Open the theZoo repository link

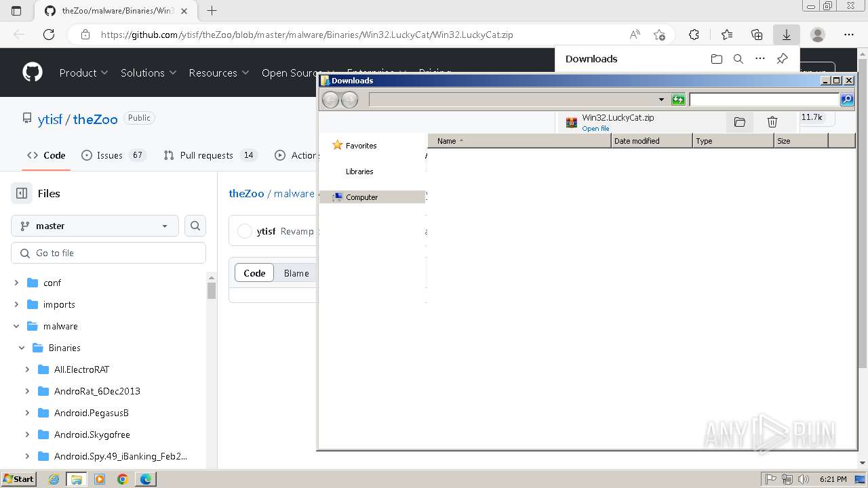pos(95,119)
